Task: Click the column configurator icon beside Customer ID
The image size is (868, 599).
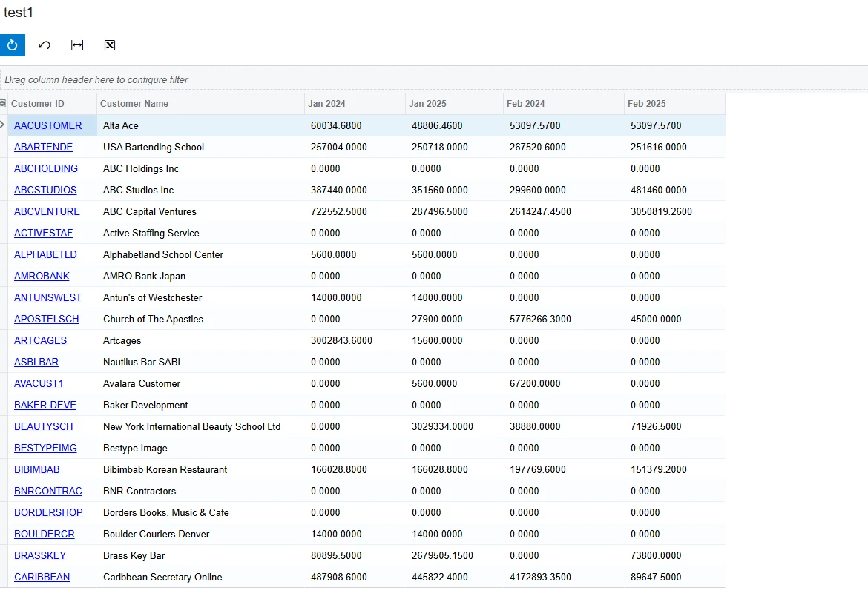Action: coord(3,104)
